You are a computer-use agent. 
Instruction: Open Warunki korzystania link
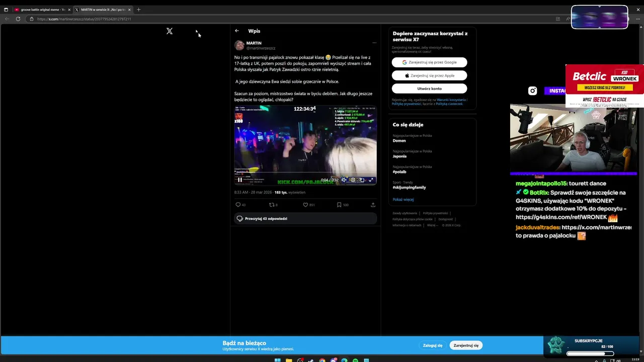click(451, 100)
